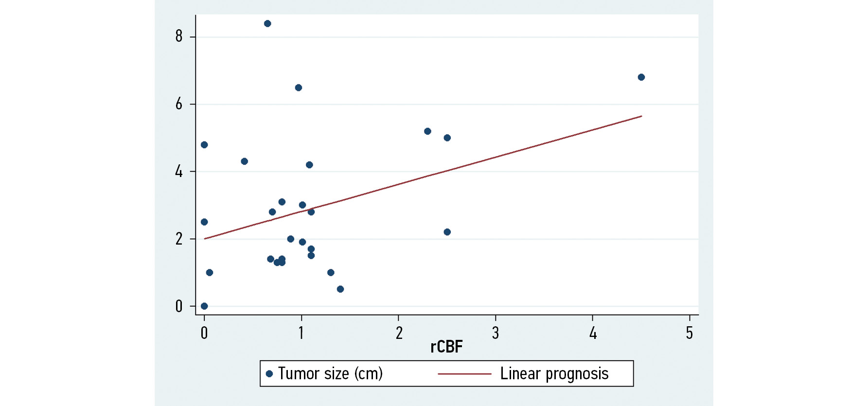Pick the data point at rCBF 2.3
The width and height of the screenshot is (868, 406).
pyautogui.click(x=427, y=131)
